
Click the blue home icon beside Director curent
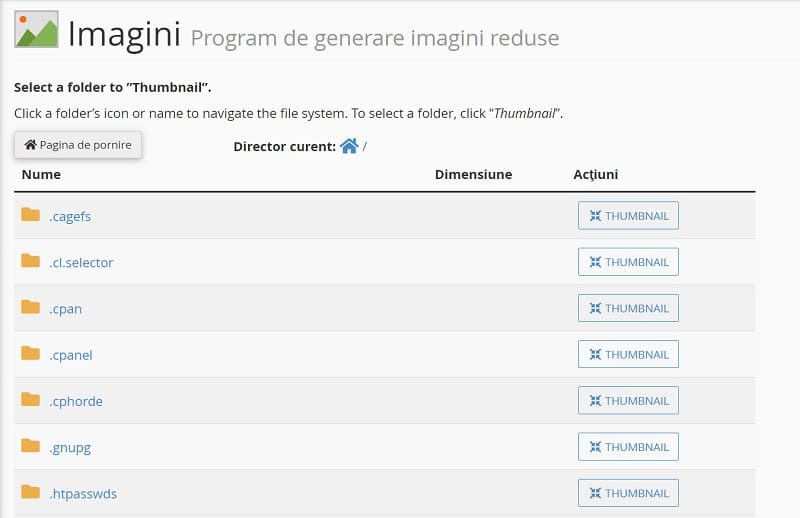point(349,146)
